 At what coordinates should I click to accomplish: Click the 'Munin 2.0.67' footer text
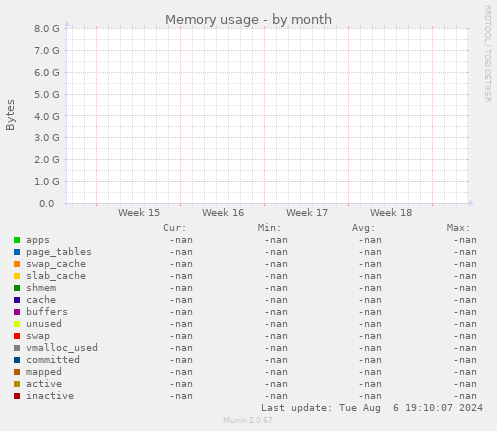[x=248, y=420]
